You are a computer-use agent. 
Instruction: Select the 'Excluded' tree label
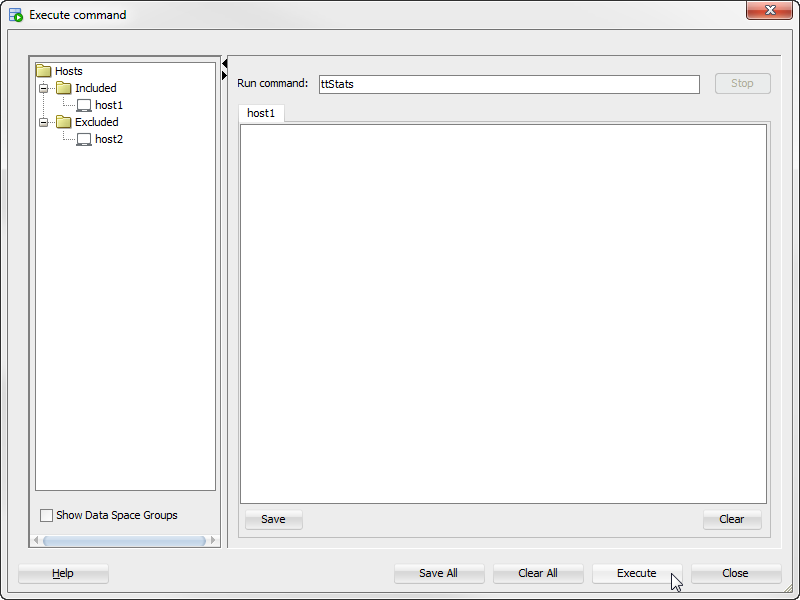97,122
